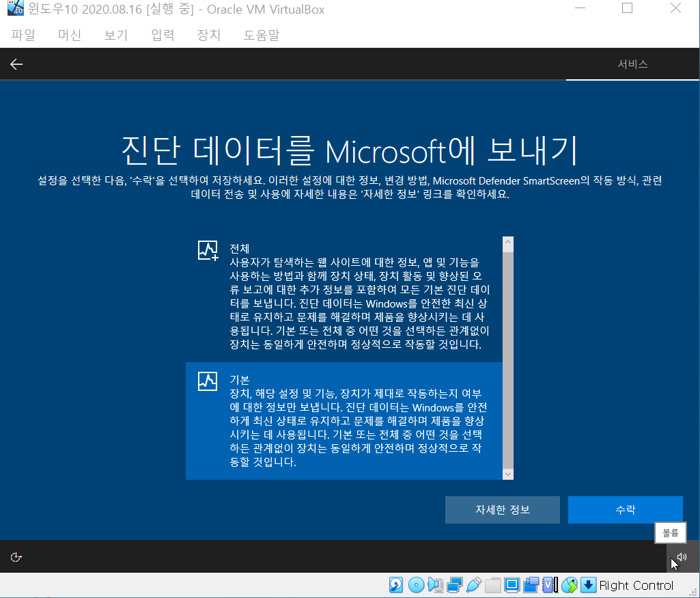The width and height of the screenshot is (700, 598).
Task: Click the Basic diagnostic data chart icon
Action: coord(208,381)
